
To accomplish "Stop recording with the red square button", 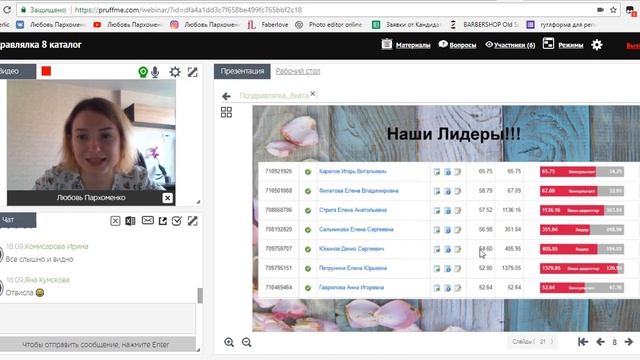I will coord(46,71).
